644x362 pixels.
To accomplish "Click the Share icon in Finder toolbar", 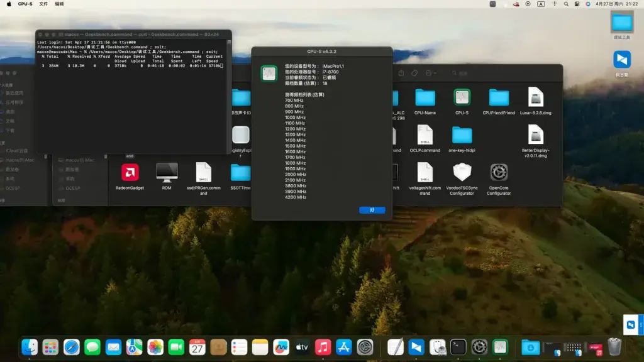I will click(x=401, y=73).
